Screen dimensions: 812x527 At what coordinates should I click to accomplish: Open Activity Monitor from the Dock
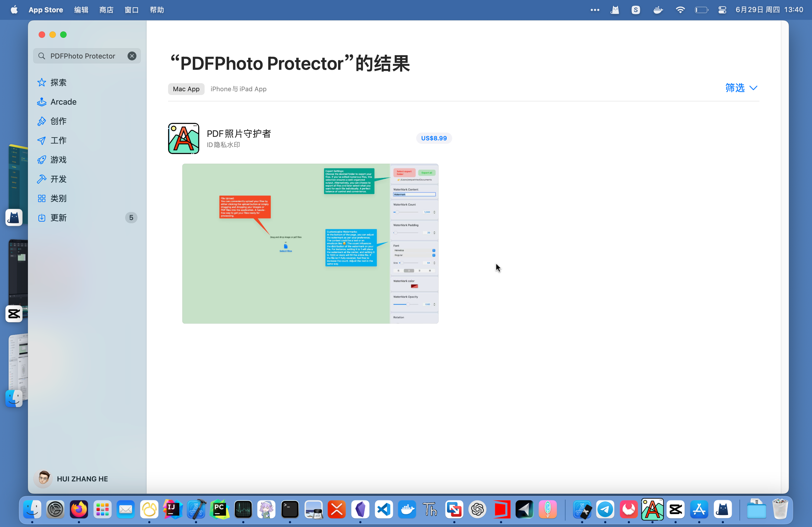point(243,509)
